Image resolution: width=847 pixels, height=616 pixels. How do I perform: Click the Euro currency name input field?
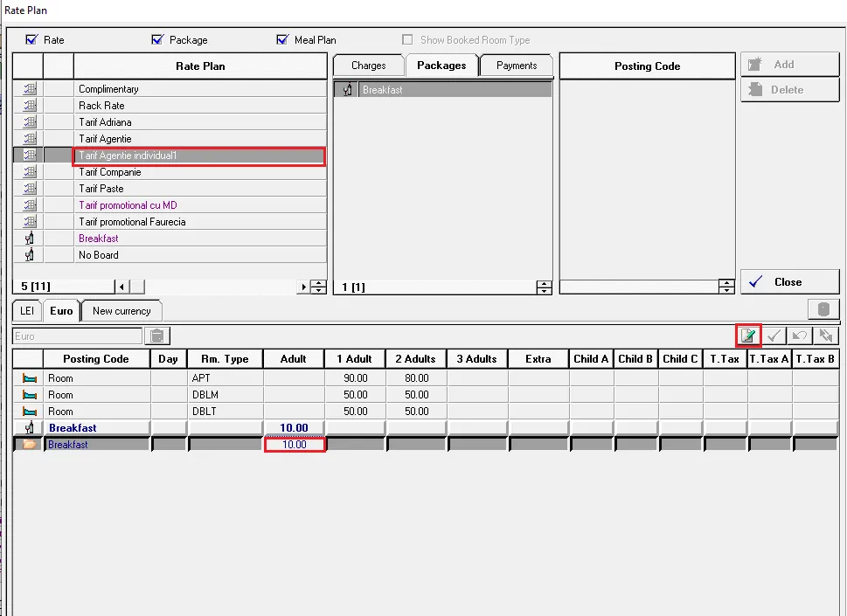[x=77, y=336]
